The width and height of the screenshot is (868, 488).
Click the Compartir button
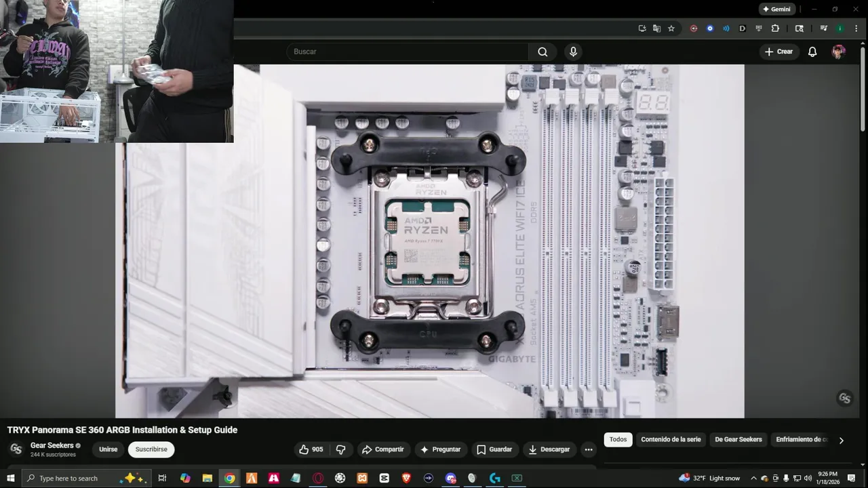click(x=383, y=449)
